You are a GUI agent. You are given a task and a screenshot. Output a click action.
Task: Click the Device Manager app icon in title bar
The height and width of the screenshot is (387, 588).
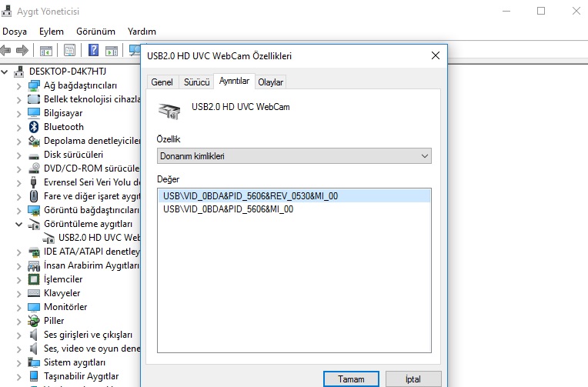[6, 12]
